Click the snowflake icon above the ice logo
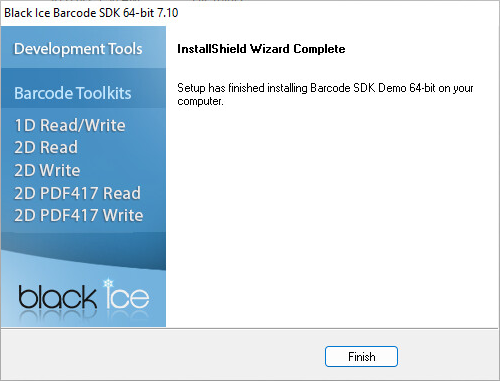This screenshot has height=381, width=500. [x=108, y=283]
